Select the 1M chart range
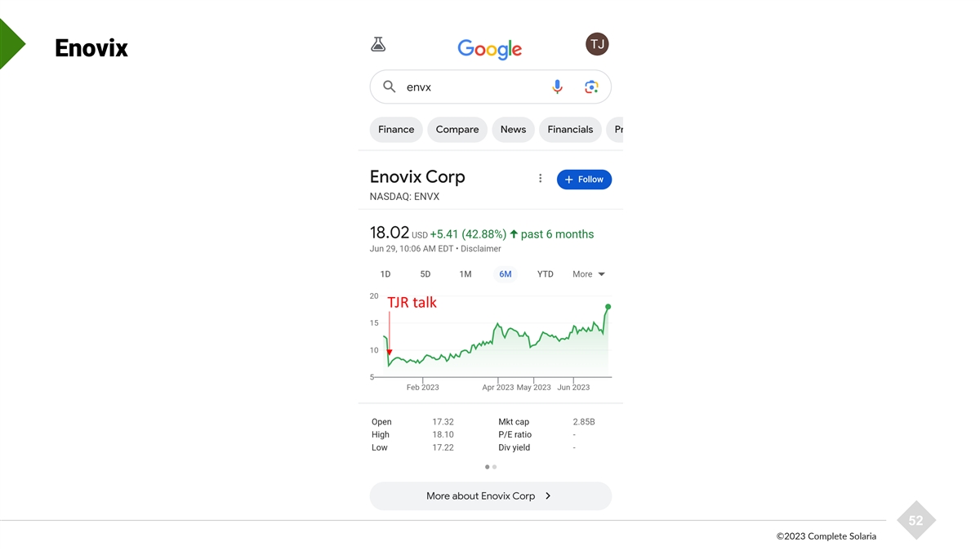980x551 pixels. coord(465,274)
